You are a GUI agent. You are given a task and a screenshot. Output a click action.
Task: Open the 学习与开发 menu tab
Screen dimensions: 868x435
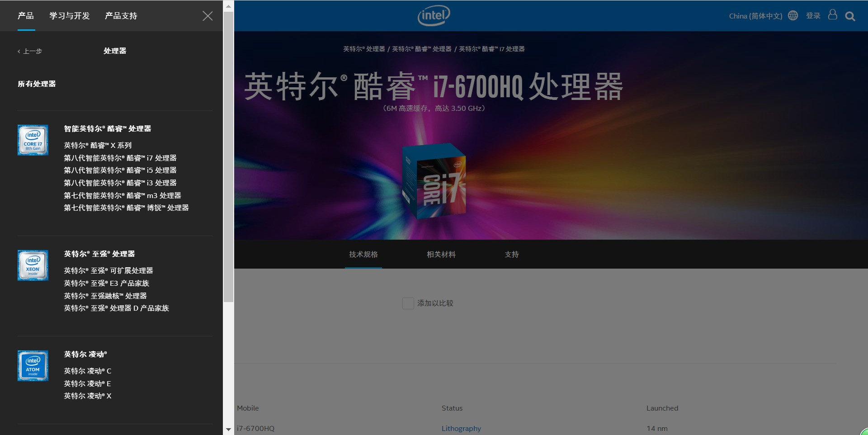point(70,16)
